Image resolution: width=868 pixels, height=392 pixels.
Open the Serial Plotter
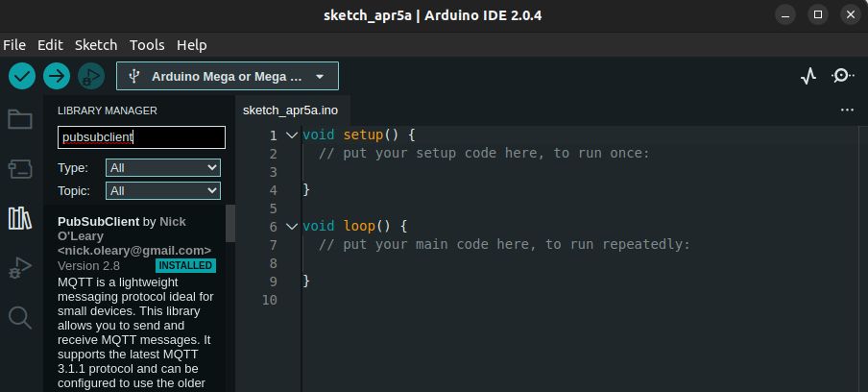(808, 76)
